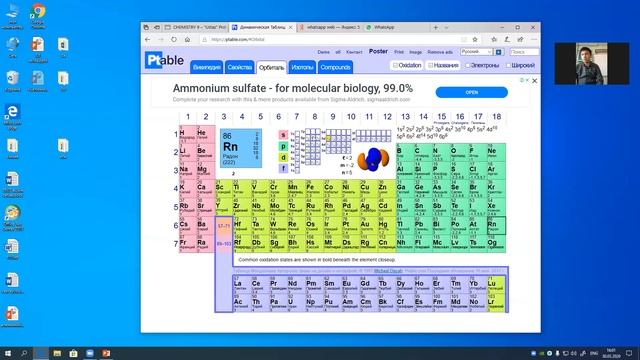Select the 57–71 lanthanides placeholder cell

[224, 226]
